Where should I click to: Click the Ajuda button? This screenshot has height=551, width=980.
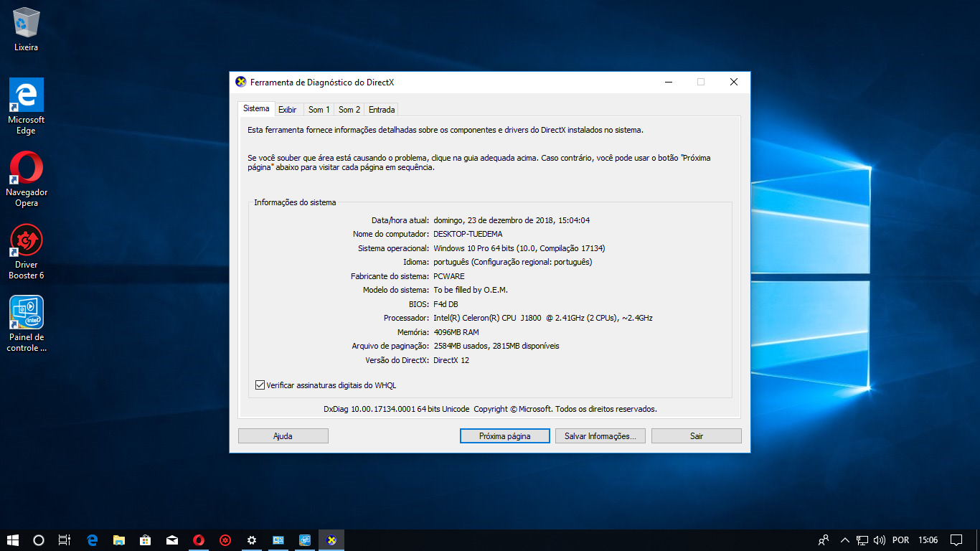tap(283, 436)
